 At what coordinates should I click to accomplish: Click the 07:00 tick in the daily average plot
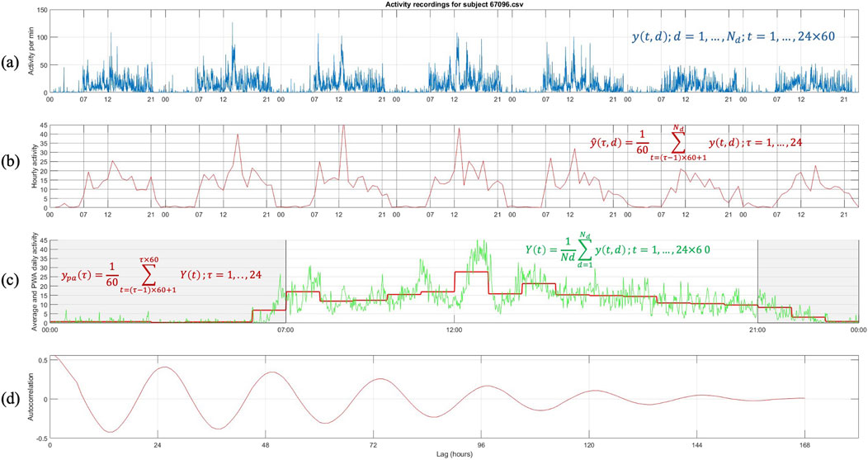click(285, 330)
